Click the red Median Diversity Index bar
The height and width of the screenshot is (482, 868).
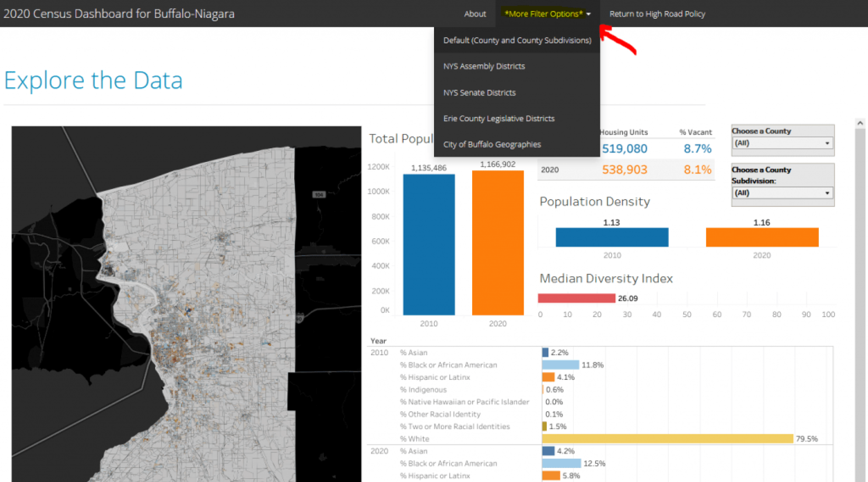tap(576, 298)
